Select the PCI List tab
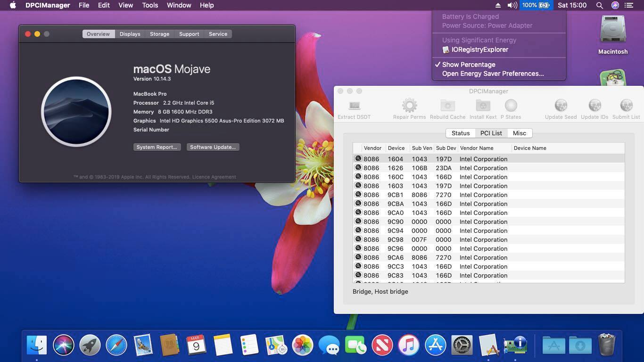The height and width of the screenshot is (362, 644). click(x=491, y=133)
